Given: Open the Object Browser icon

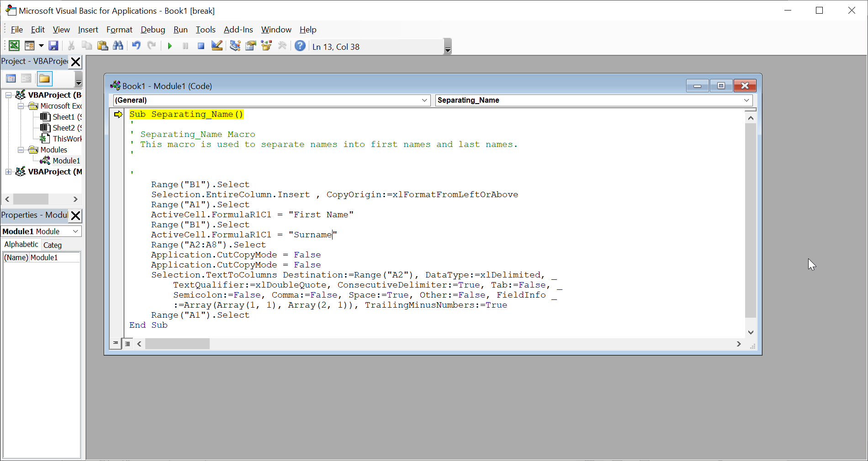Looking at the screenshot, I should point(266,46).
